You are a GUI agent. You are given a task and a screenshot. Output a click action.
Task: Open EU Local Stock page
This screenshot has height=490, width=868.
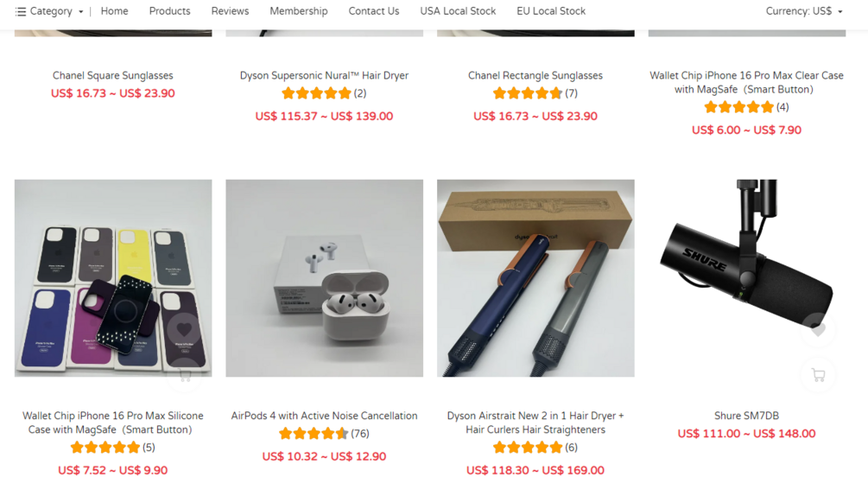(x=551, y=11)
